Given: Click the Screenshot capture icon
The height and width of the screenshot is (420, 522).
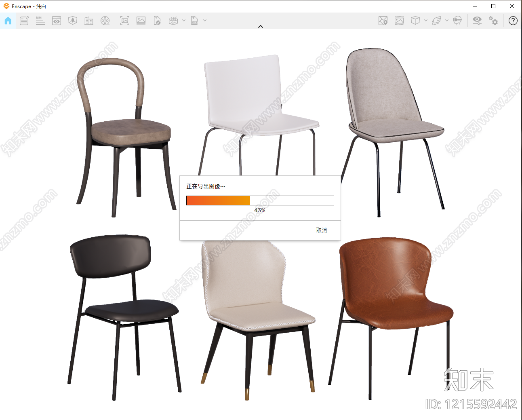Looking at the screenshot, I should (x=125, y=21).
